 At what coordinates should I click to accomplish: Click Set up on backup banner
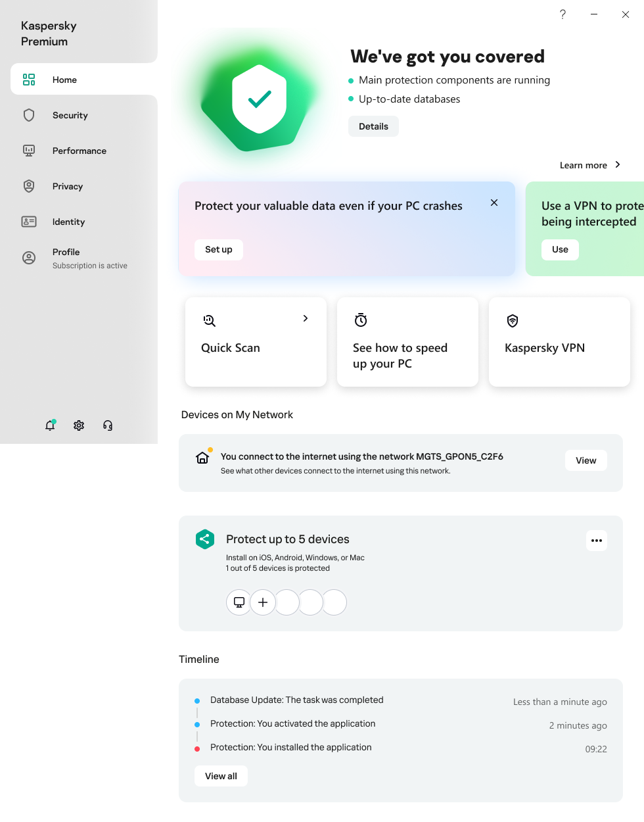pos(219,250)
